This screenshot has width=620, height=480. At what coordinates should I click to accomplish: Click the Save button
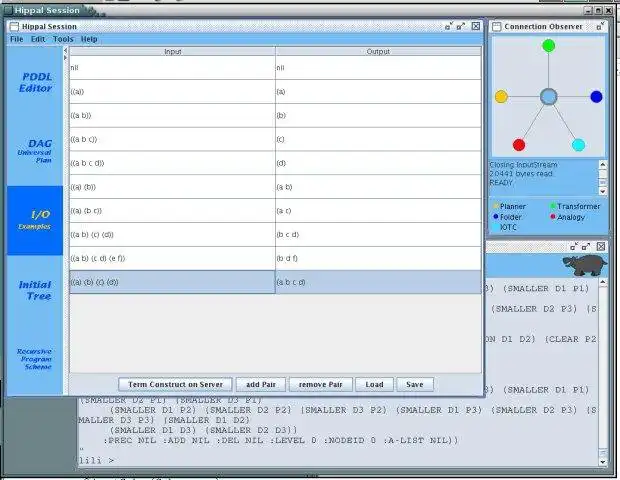pos(414,384)
